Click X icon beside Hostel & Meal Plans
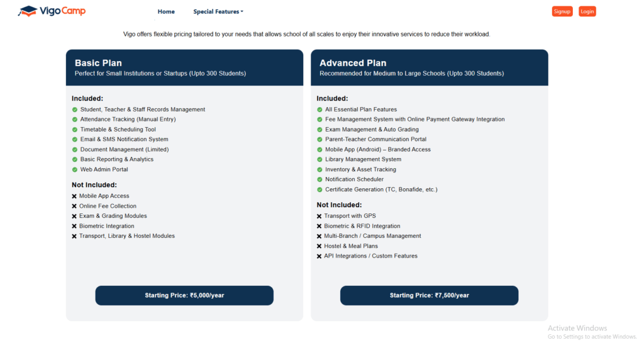This screenshot has height=345, width=644. [319, 246]
